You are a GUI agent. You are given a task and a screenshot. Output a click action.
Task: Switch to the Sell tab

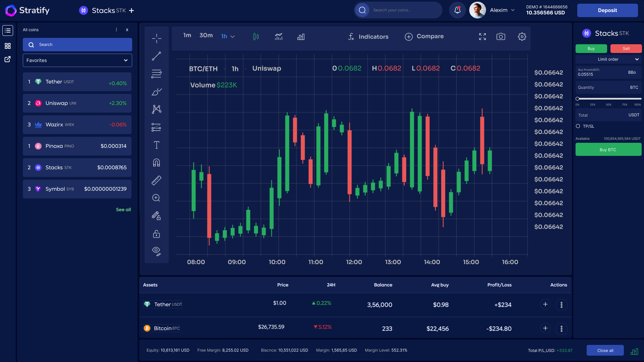tap(626, 49)
